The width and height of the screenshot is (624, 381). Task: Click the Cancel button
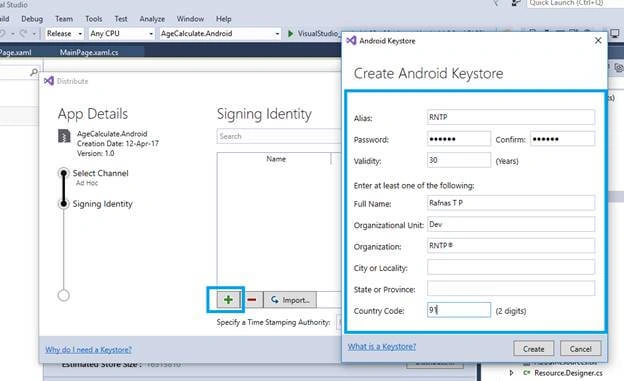pos(580,349)
